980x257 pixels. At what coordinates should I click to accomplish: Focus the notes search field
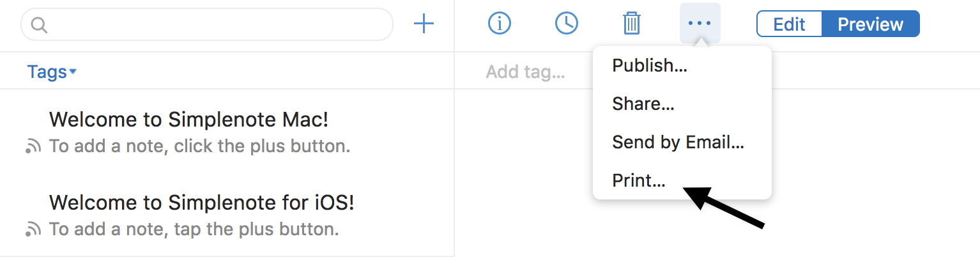pos(217,25)
